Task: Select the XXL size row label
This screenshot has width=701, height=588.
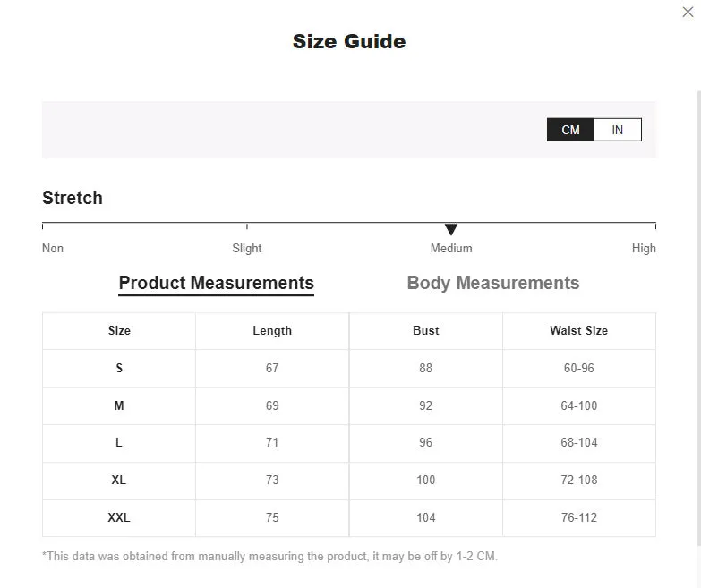Action: (119, 517)
